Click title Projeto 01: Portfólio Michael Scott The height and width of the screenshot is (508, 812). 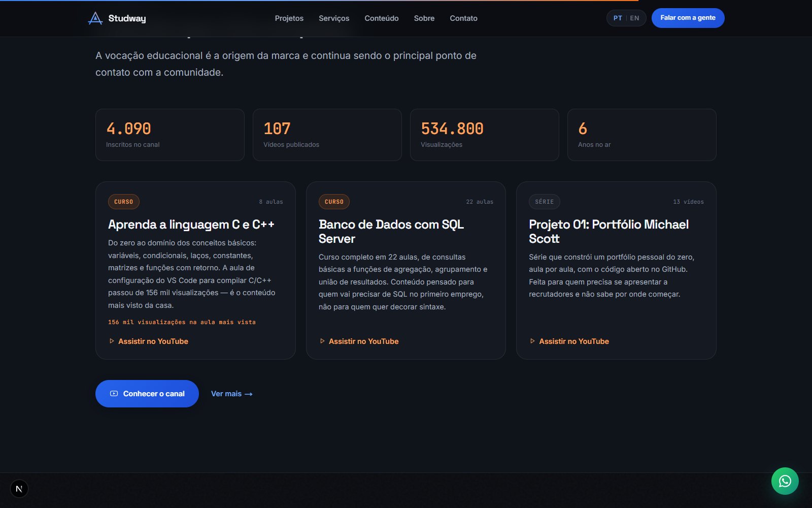point(608,232)
